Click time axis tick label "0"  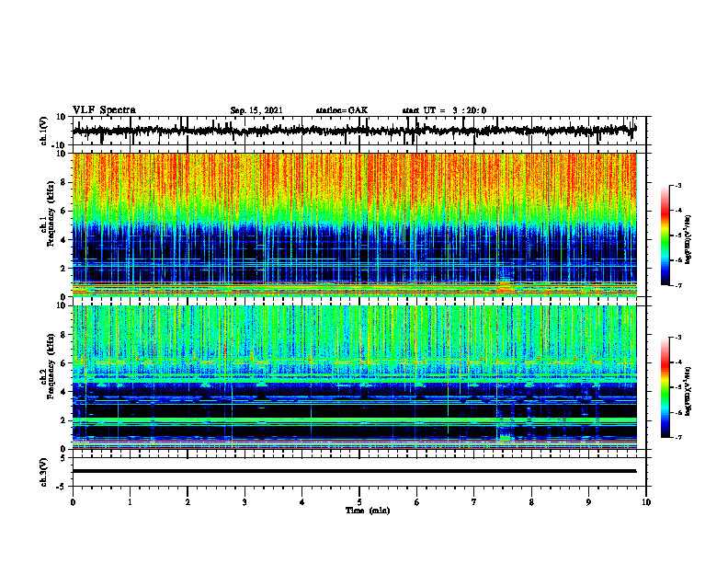(x=73, y=502)
